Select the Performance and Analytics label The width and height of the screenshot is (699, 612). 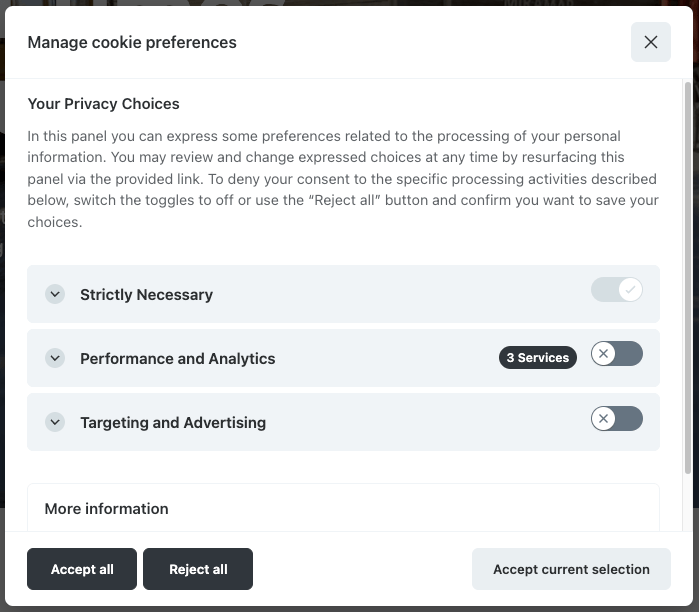[x=177, y=359]
